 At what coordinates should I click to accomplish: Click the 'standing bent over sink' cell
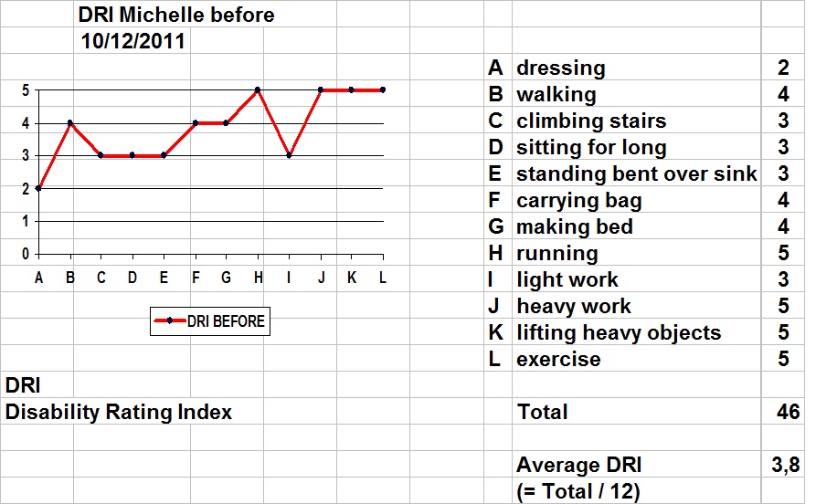tap(636, 173)
